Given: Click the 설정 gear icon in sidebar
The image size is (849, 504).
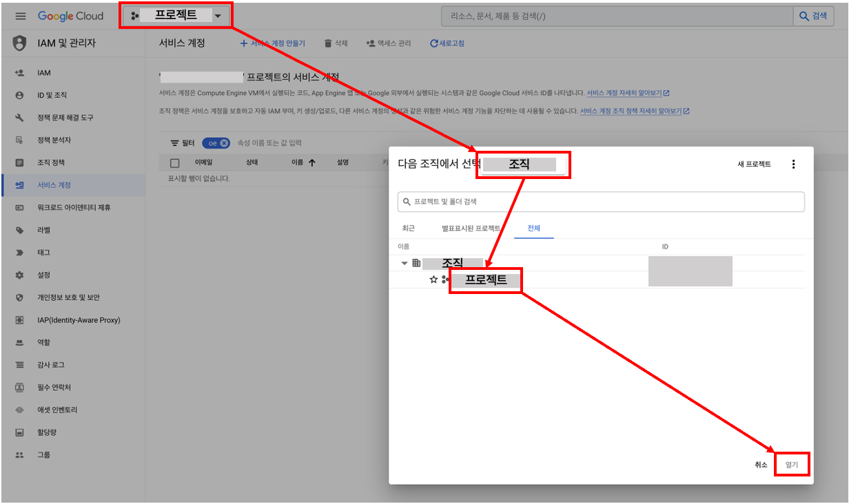Looking at the screenshot, I should click(x=20, y=275).
